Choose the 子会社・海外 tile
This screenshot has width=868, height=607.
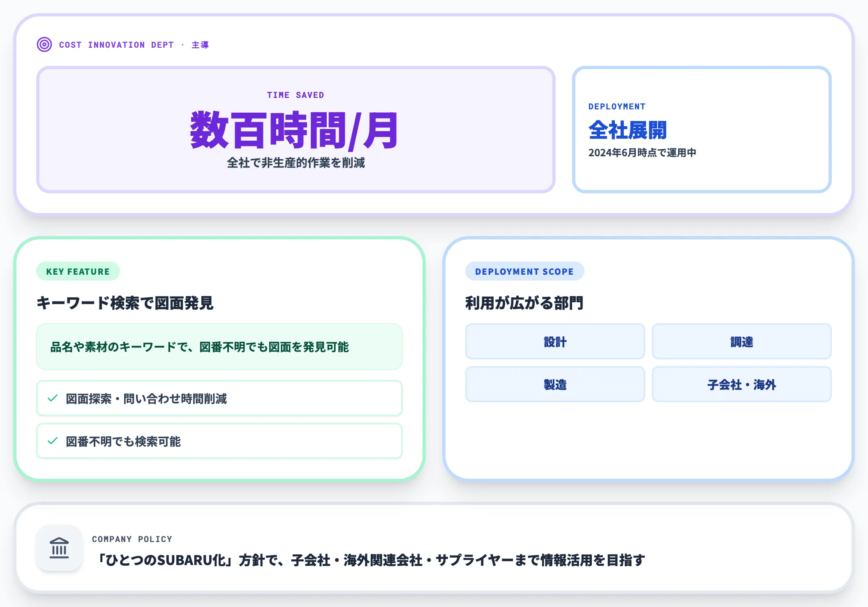tap(741, 384)
